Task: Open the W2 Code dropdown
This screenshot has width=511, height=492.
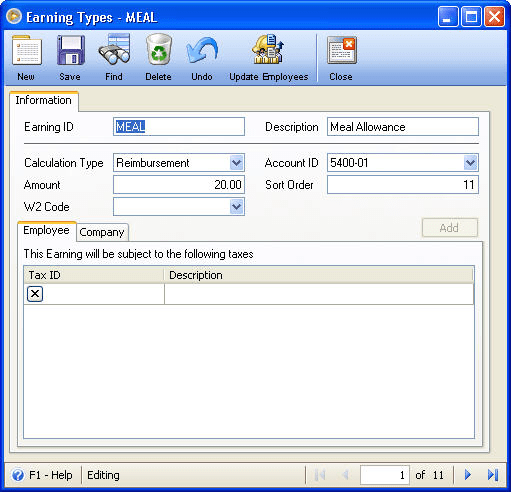Action: coord(237,207)
